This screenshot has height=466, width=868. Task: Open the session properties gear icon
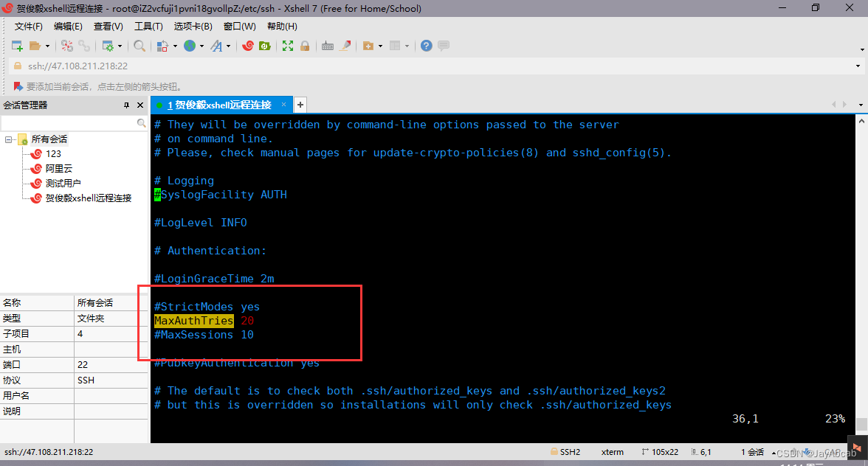click(x=108, y=46)
